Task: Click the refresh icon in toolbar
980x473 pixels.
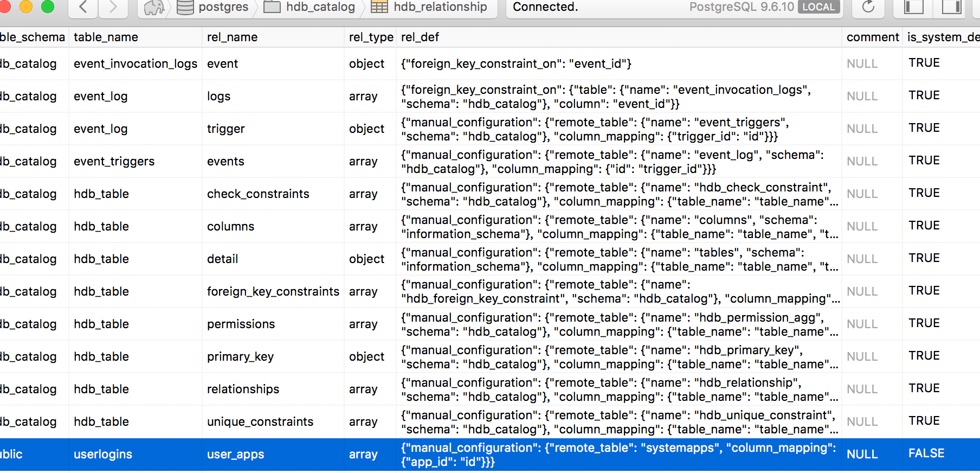Action: click(868, 7)
